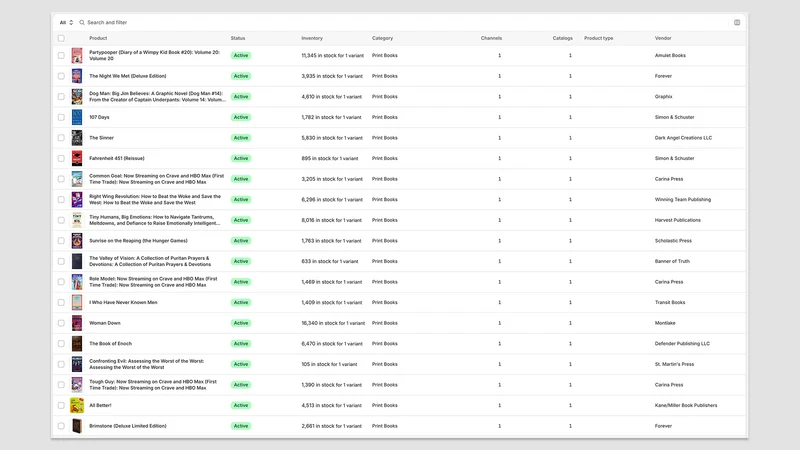Screen dimensions: 800x450
Task: Click the Product type column header
Action: click(598, 38)
